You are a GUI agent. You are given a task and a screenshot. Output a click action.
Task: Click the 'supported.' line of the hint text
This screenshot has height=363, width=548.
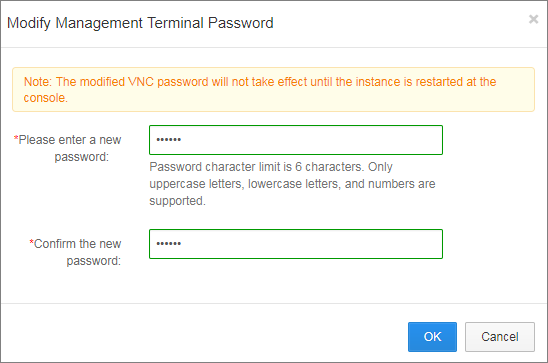pyautogui.click(x=178, y=201)
